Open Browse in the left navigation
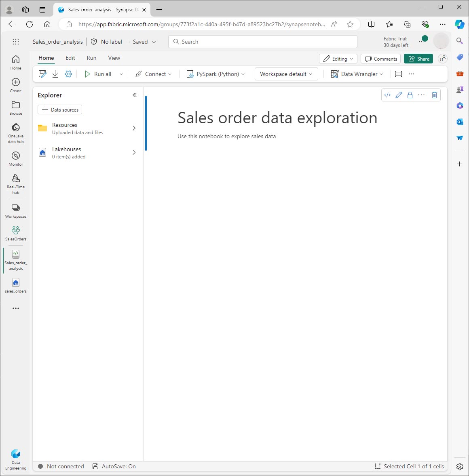Viewport: 469px width, 476px height. [x=16, y=108]
